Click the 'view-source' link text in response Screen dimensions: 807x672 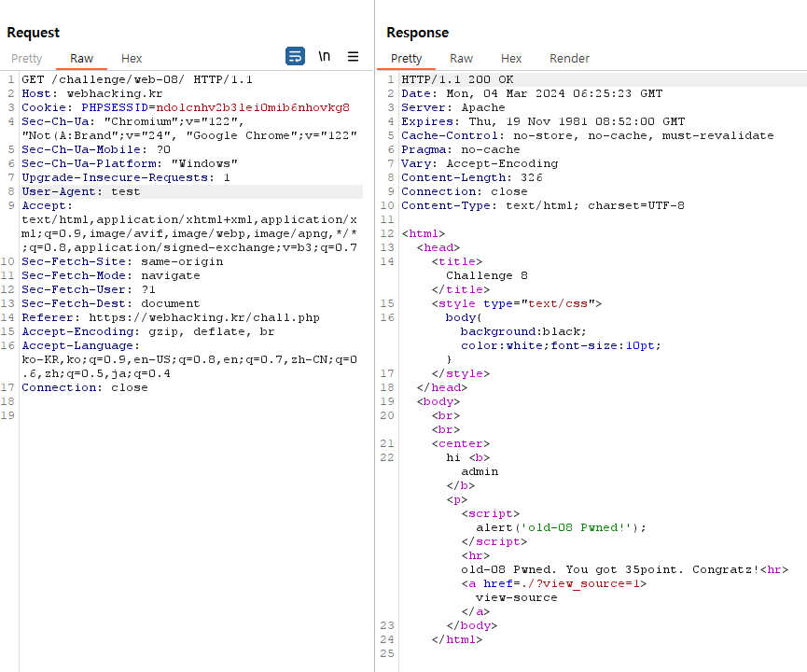pyautogui.click(x=517, y=598)
